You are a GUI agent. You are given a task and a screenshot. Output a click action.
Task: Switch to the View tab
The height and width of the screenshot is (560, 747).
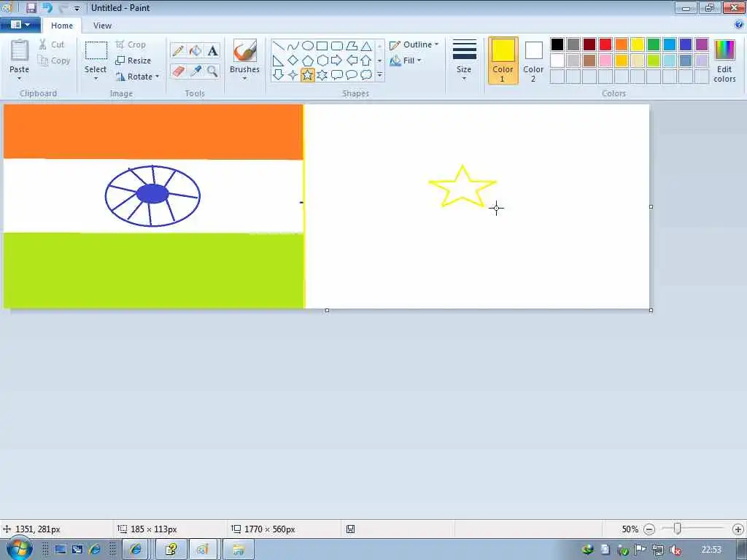tap(102, 26)
